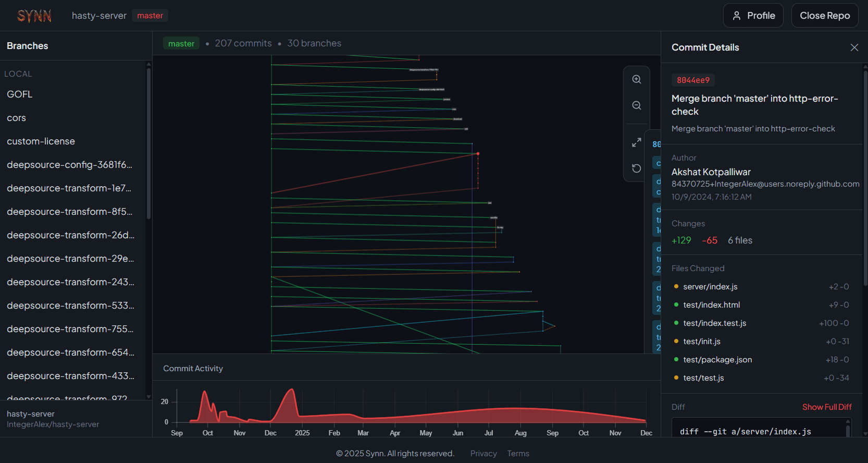Open server/index.js in Files Changed

(710, 287)
